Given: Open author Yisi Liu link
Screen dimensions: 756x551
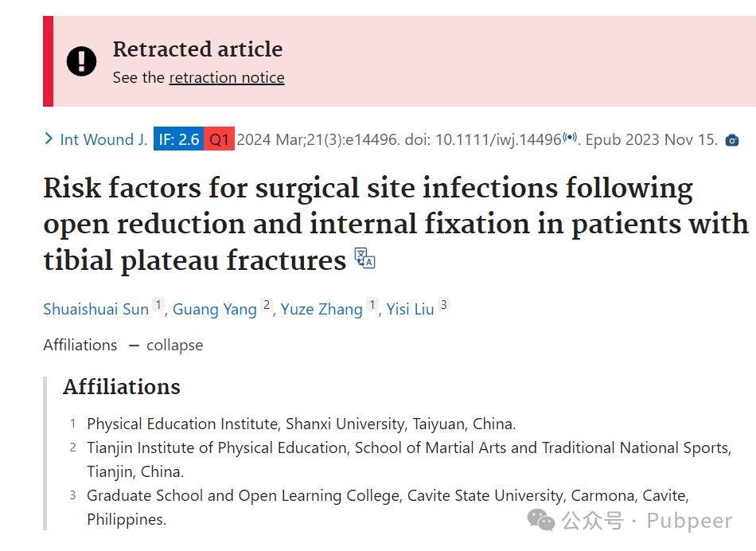Looking at the screenshot, I should tap(411, 309).
